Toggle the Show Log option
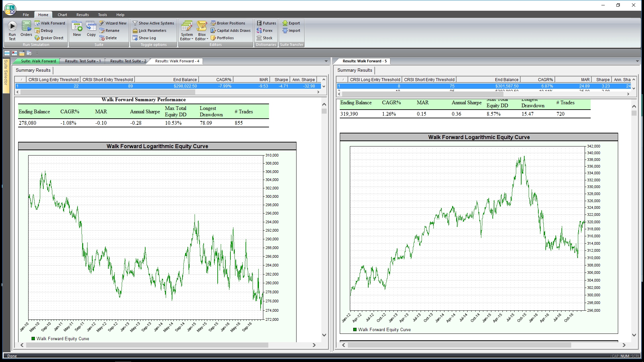The height and width of the screenshot is (362, 644). (x=144, y=38)
